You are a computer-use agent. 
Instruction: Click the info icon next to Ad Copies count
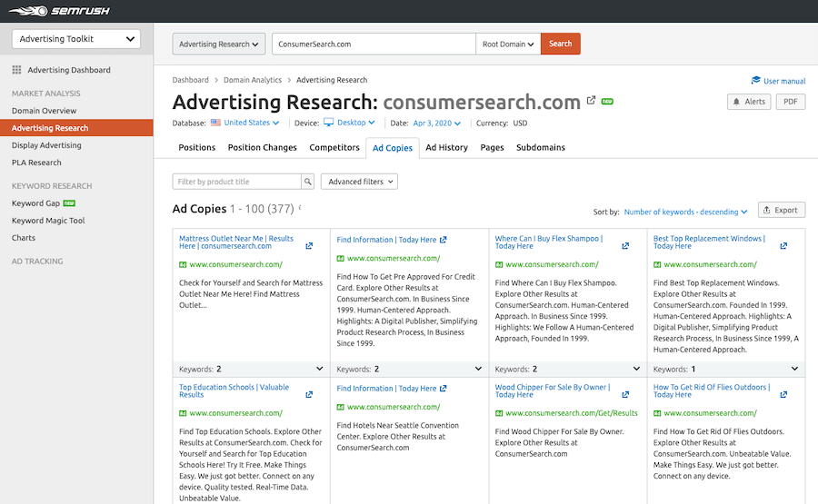tap(300, 207)
